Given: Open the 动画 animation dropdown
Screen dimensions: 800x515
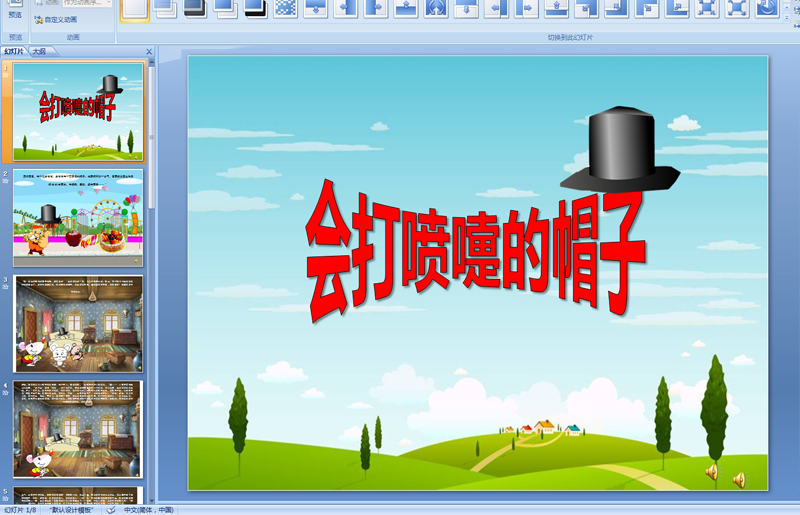Looking at the screenshot, I should click(x=87, y=3).
